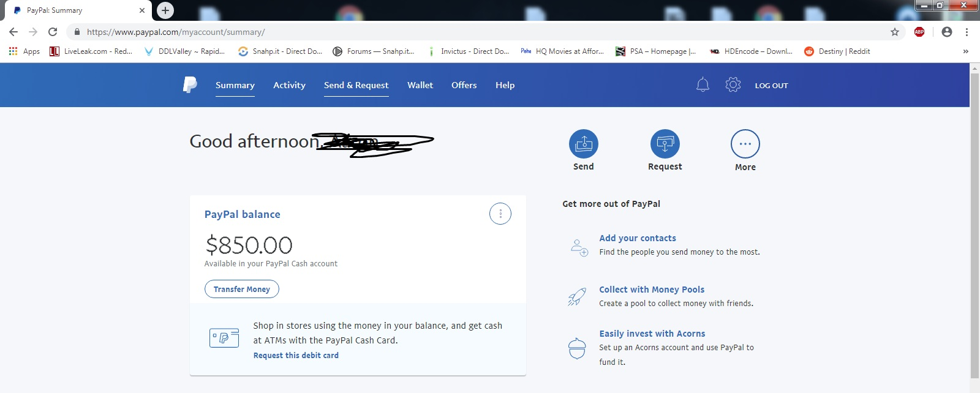Image resolution: width=980 pixels, height=393 pixels.
Task: Open the Adblock Plus extension icon
Action: coord(919,32)
